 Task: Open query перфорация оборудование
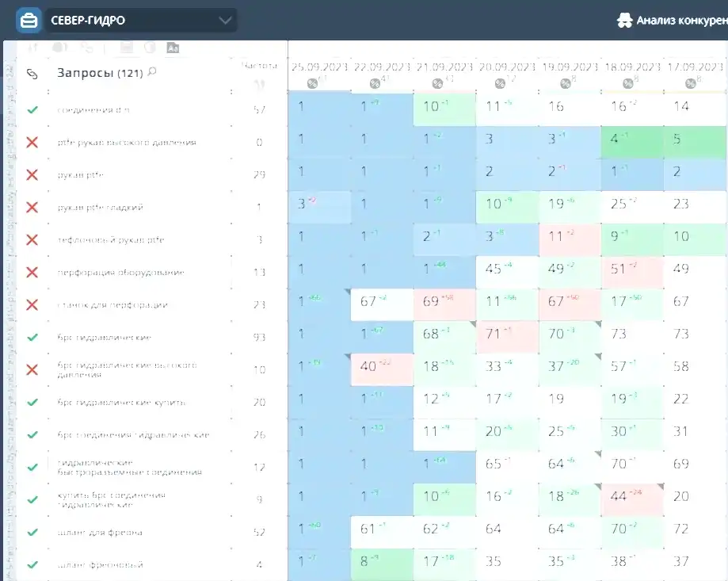click(x=120, y=273)
